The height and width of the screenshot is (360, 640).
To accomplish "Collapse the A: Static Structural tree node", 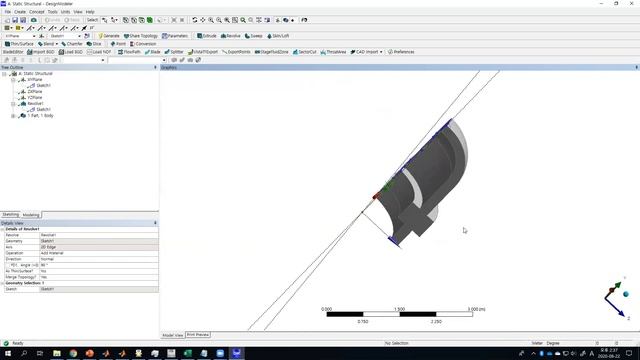I will coord(4,74).
